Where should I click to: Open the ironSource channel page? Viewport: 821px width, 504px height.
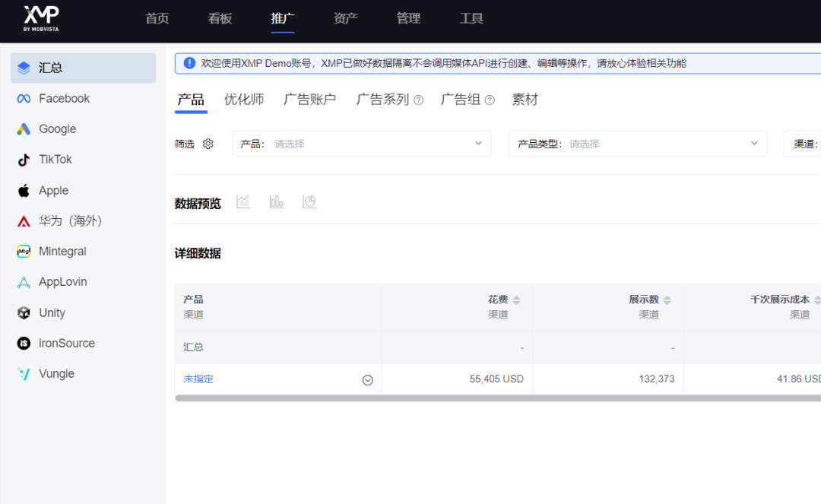pos(65,343)
